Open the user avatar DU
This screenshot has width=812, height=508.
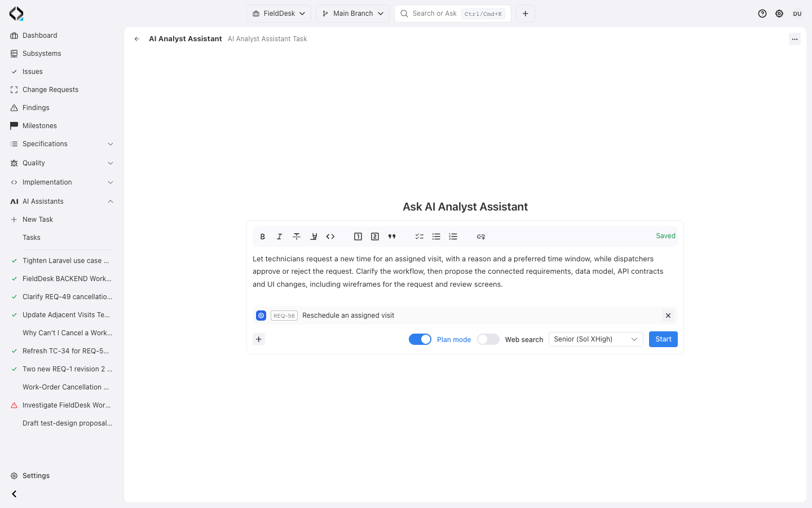pyautogui.click(x=797, y=14)
